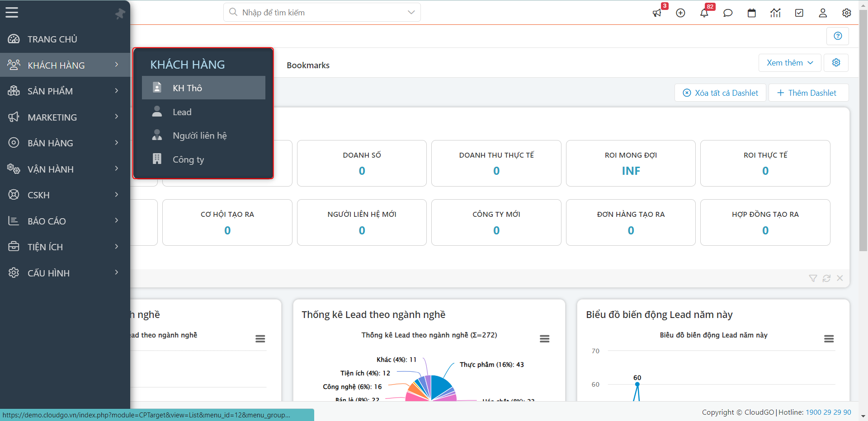Image resolution: width=868 pixels, height=421 pixels.
Task: Expand the search box dropdown arrow
Action: (x=411, y=12)
